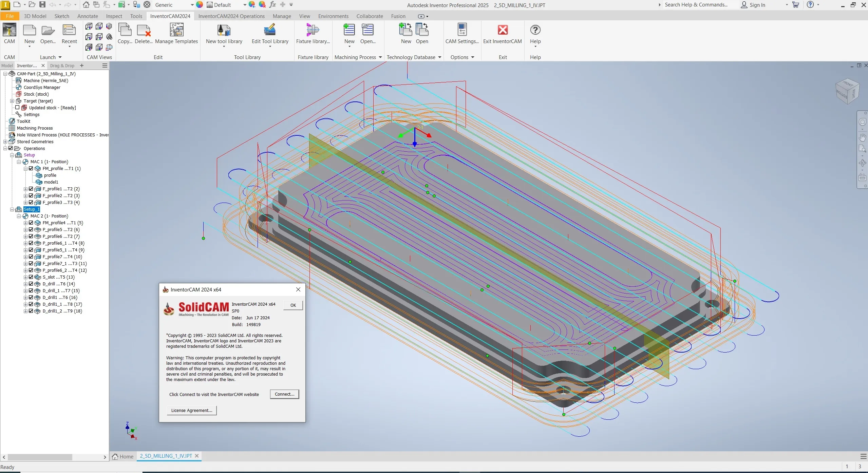This screenshot has width=868, height=473.
Task: Close the 2_5D_MILLING_1_IV.IPT document tab
Action: (x=197, y=456)
